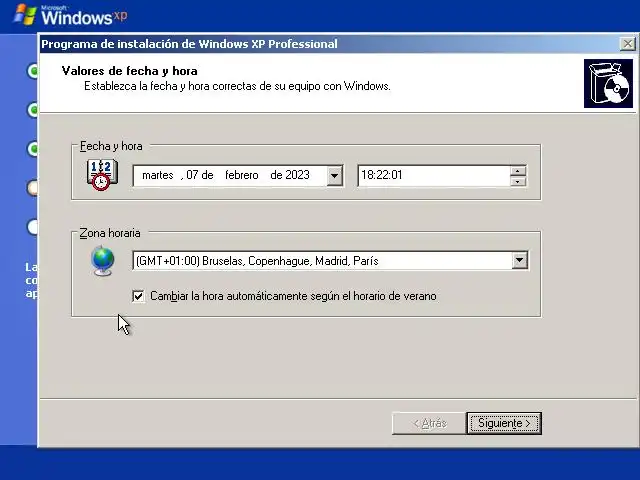The width and height of the screenshot is (640, 480).
Task: Click the wizard title bar text
Action: click(189, 44)
